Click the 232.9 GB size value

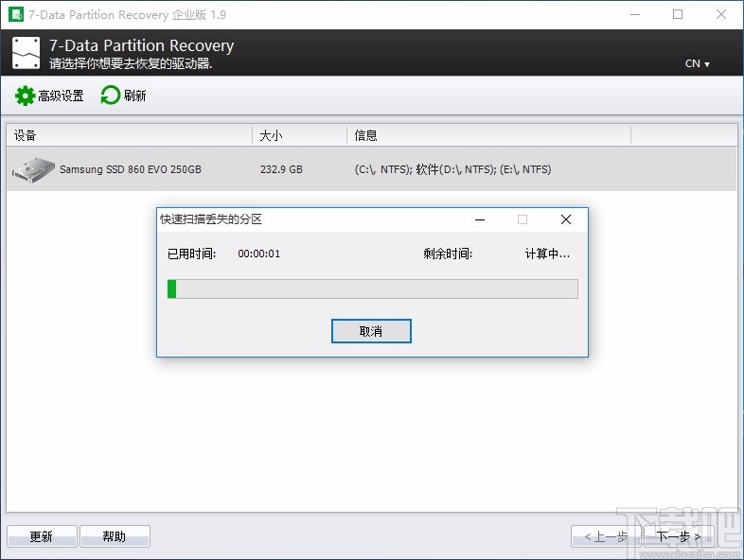point(281,169)
